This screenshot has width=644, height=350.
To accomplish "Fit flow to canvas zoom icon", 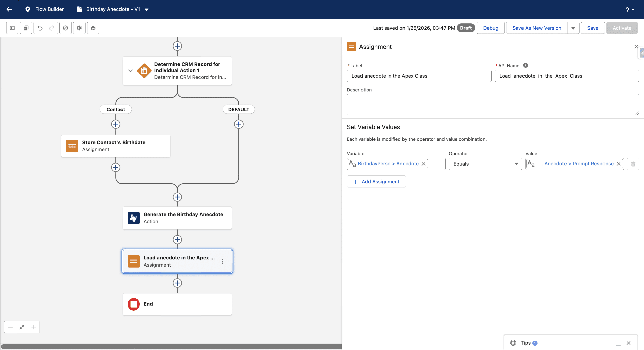I will (x=22, y=327).
